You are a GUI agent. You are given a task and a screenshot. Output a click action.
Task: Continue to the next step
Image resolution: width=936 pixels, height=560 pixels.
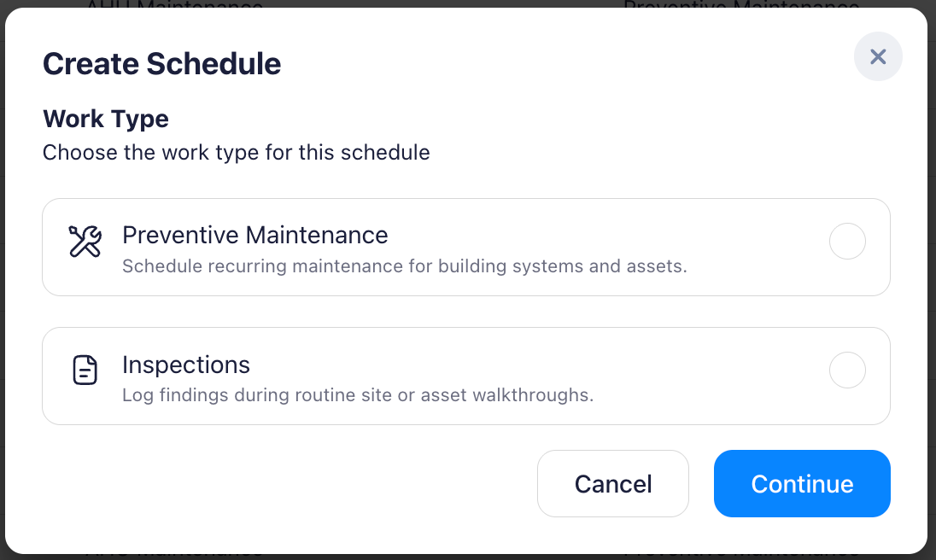click(x=802, y=484)
